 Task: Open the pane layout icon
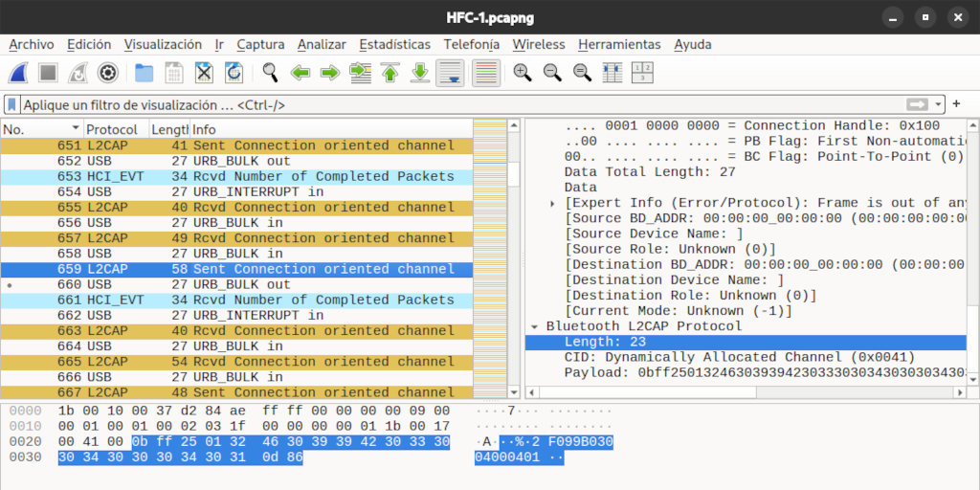pos(642,73)
